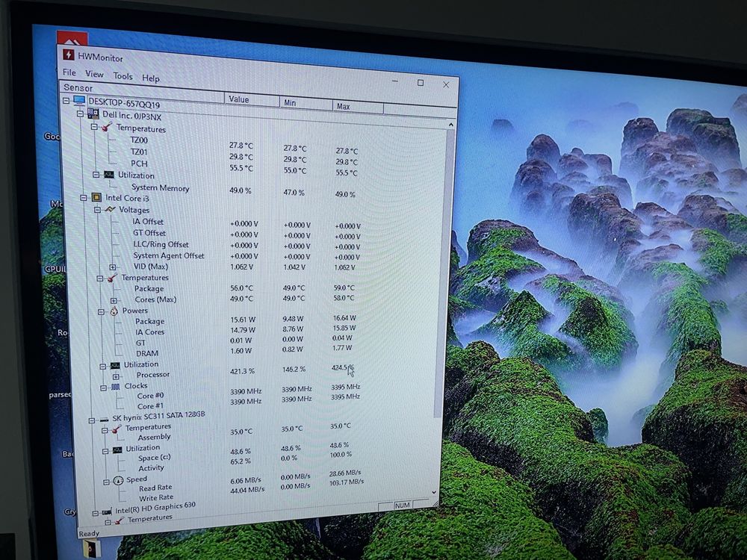The image size is (747, 560).
Task: Click the HWMonitor lightning bolt title icon
Action: click(69, 54)
